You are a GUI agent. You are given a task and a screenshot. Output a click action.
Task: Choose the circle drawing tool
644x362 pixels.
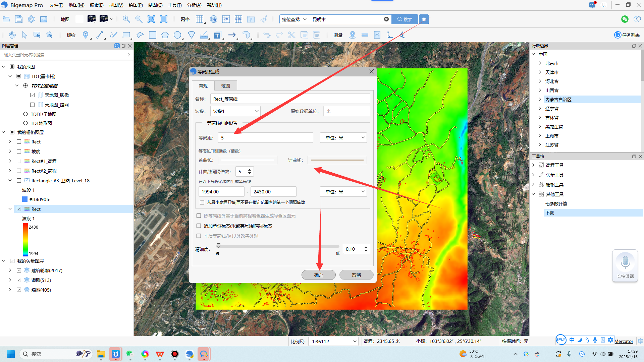(x=177, y=35)
